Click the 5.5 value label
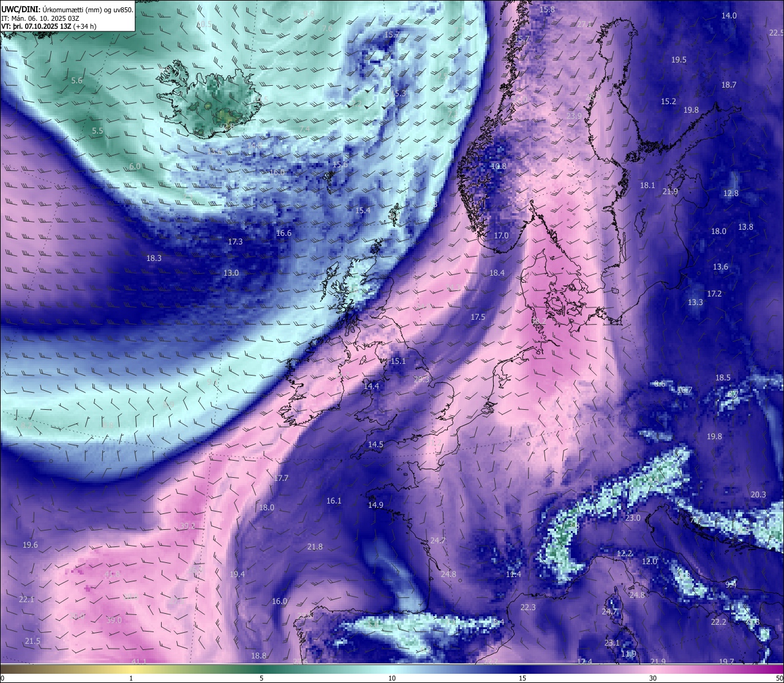This screenshot has width=784, height=683. click(x=97, y=130)
